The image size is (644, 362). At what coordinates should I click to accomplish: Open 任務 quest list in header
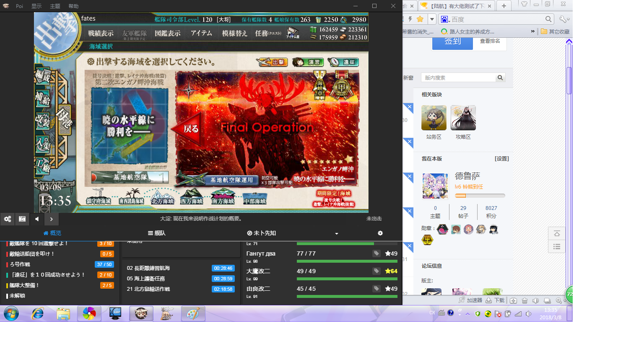click(268, 33)
